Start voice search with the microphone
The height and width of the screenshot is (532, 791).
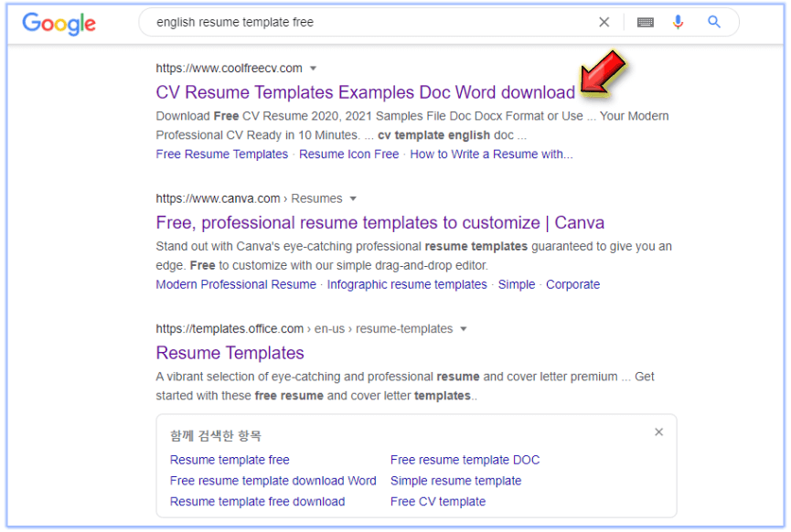pyautogui.click(x=678, y=22)
